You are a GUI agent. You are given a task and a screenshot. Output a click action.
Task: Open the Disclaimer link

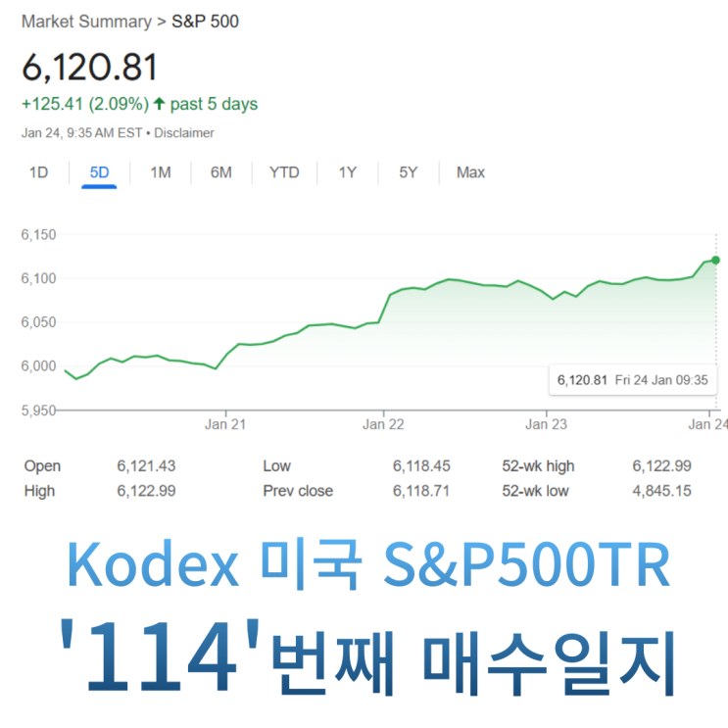(x=184, y=132)
